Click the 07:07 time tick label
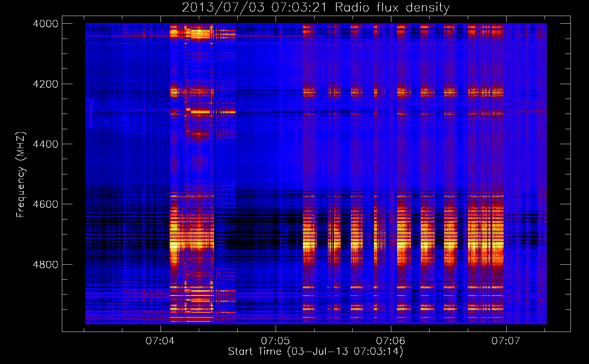Screen dimensions: 589x364 click(506, 341)
